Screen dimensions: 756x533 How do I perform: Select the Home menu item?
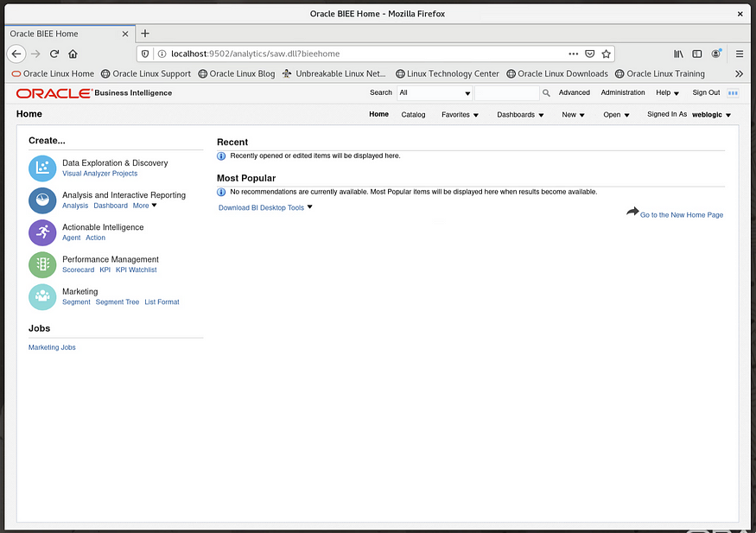tap(379, 114)
